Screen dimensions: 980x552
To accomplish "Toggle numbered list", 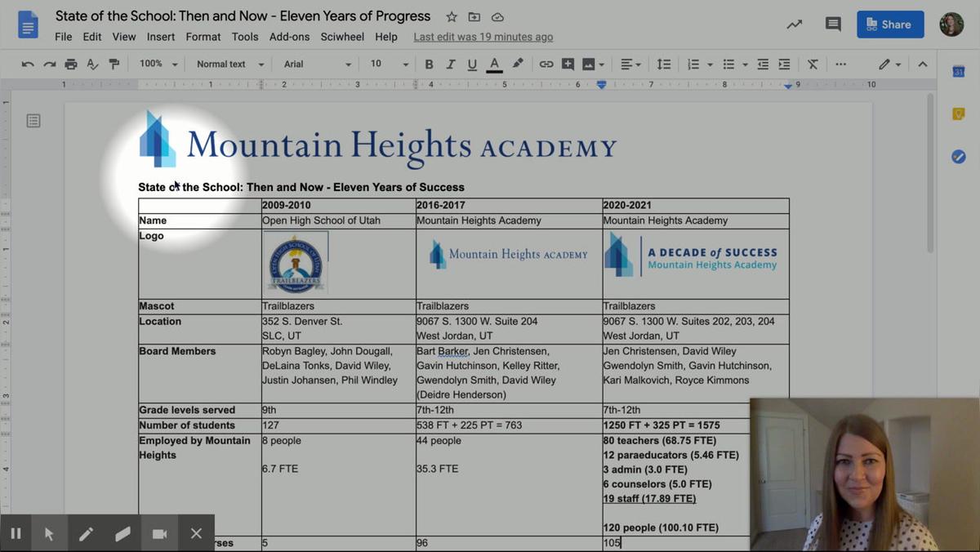I will coord(693,64).
